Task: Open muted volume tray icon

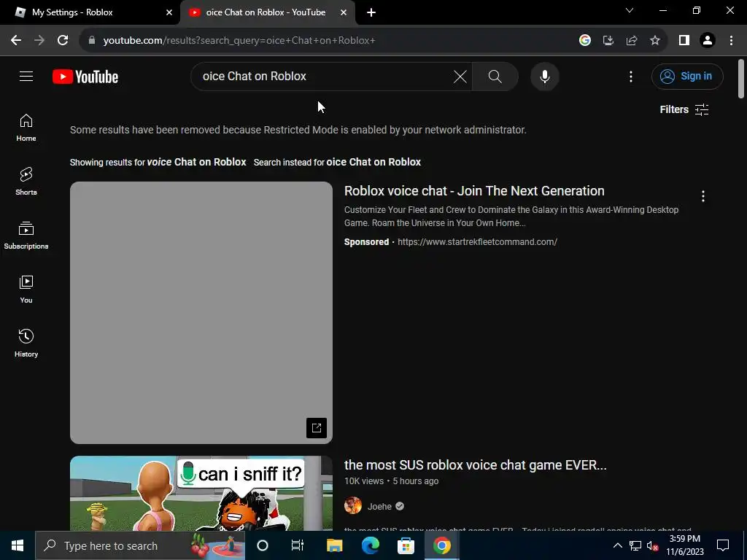Action: pos(652,545)
